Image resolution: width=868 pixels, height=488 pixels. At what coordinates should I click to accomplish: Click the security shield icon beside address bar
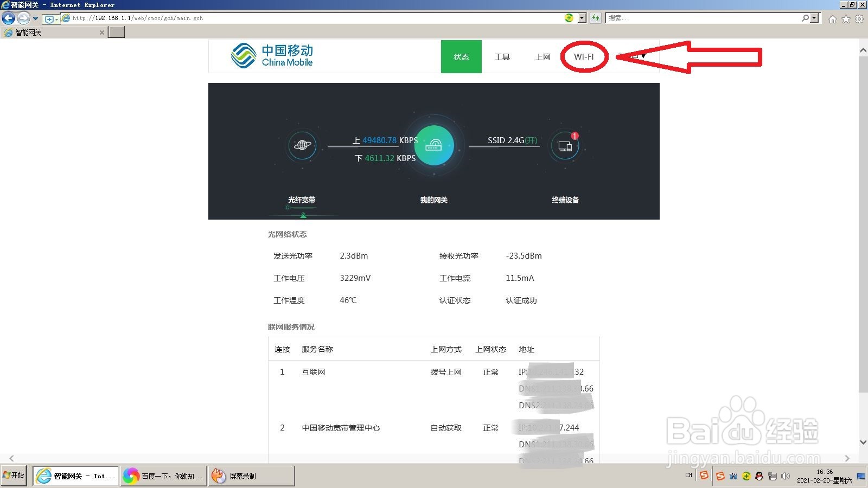(51, 19)
